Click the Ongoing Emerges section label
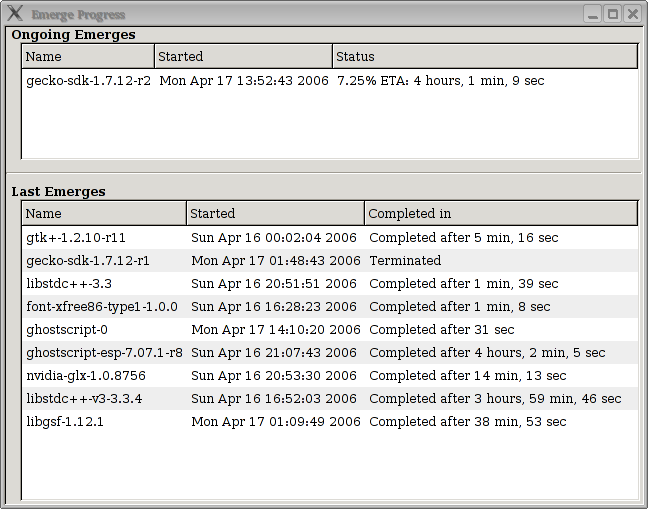 pyautogui.click(x=73, y=35)
